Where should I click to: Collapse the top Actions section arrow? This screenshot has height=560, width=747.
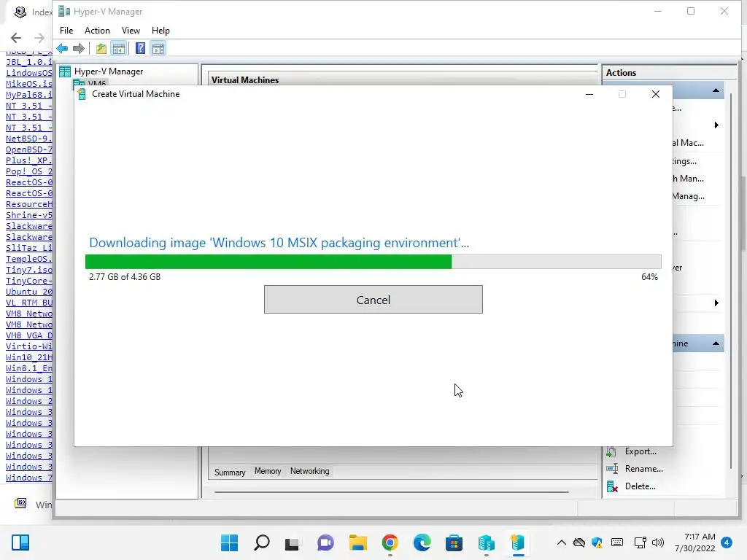716,90
